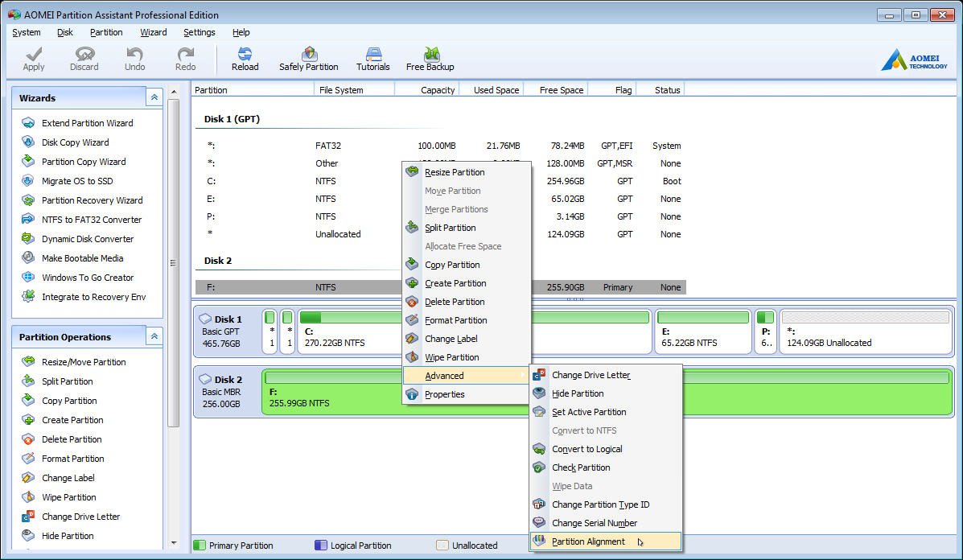The image size is (963, 560).
Task: Open the Wizard menu in menu bar
Action: tap(153, 32)
